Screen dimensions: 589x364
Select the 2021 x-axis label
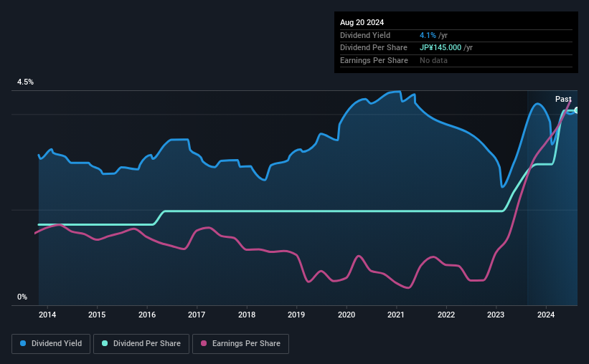coord(396,315)
